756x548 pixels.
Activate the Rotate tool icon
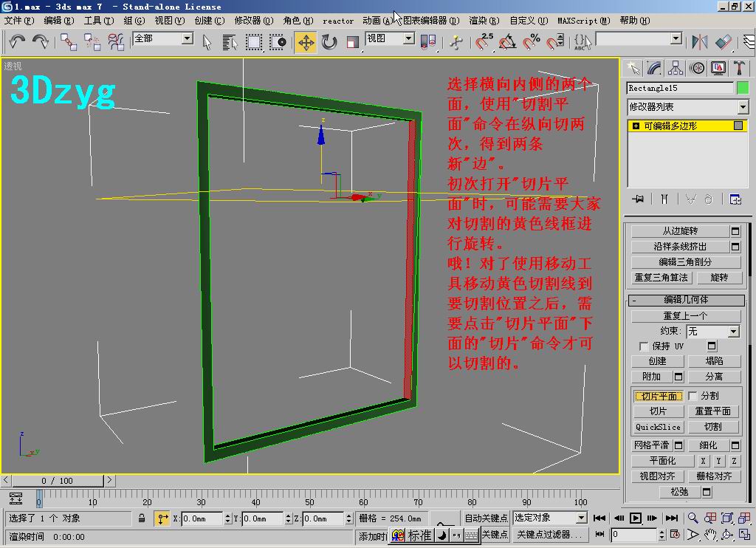click(x=329, y=41)
